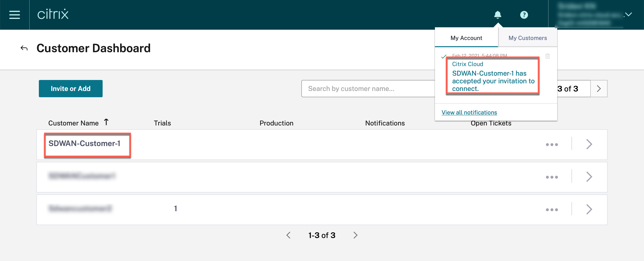
Task: Open the help question mark icon
Action: [524, 15]
